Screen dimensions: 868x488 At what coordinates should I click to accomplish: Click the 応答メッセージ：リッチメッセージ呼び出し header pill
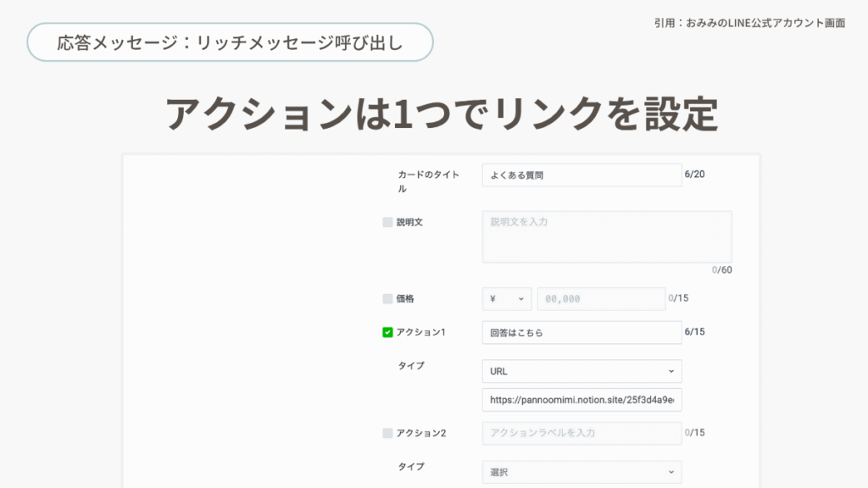point(231,42)
